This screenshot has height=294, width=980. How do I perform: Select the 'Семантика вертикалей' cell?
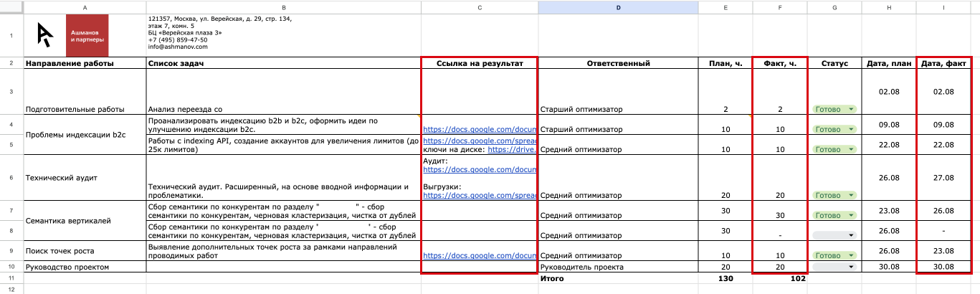(85, 221)
